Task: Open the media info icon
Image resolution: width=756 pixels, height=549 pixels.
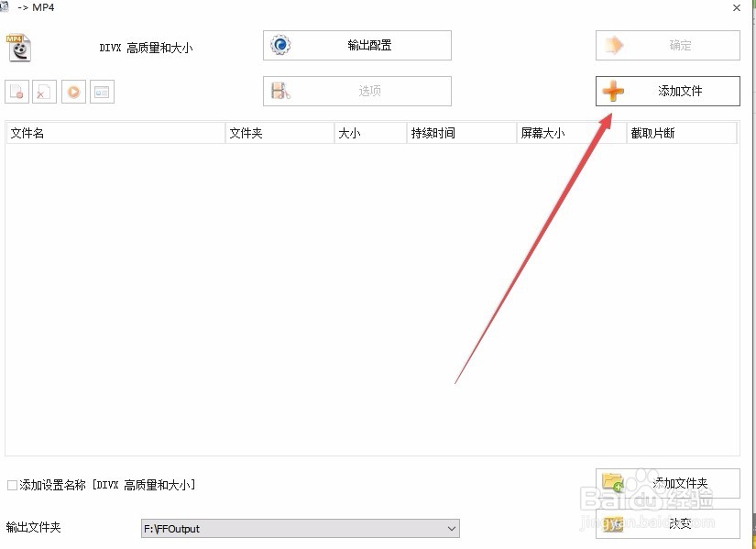Action: tap(103, 91)
